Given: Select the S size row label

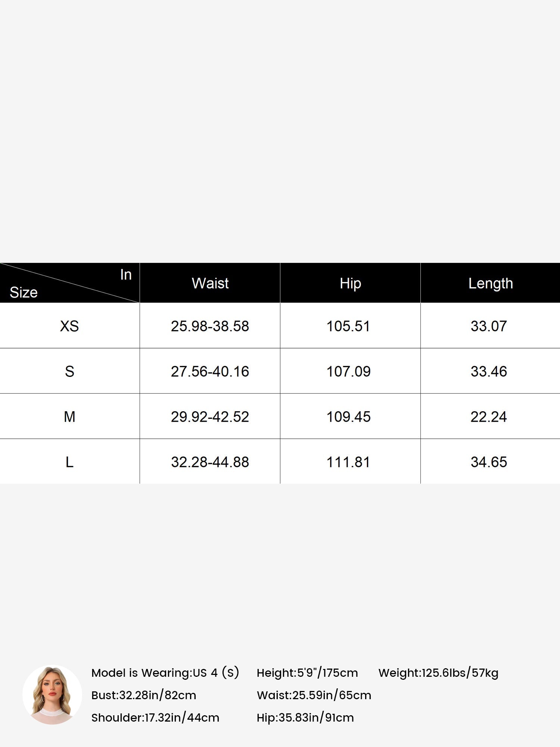Looking at the screenshot, I should pyautogui.click(x=69, y=371).
